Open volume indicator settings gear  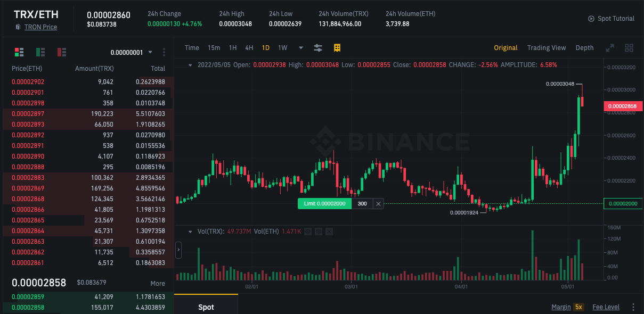(x=319, y=232)
